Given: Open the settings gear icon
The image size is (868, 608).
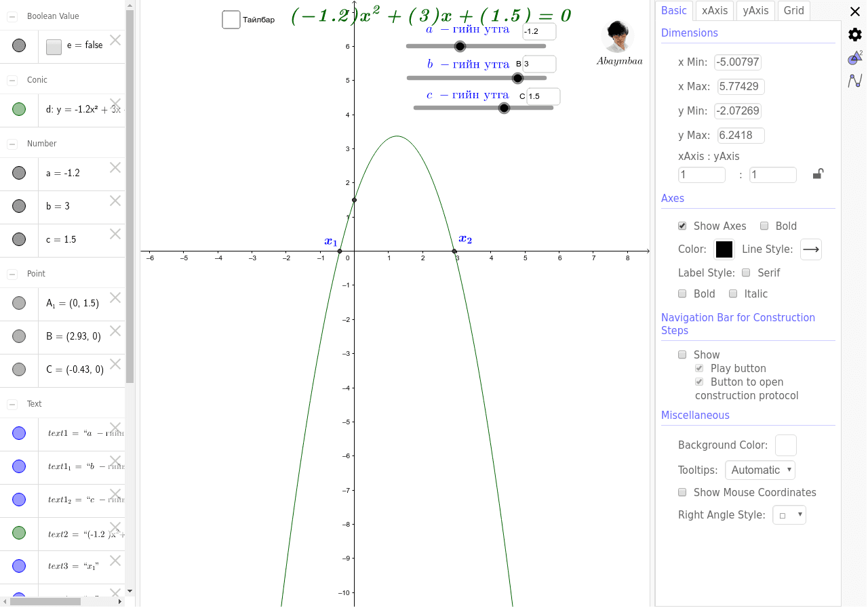Looking at the screenshot, I should coord(855,35).
